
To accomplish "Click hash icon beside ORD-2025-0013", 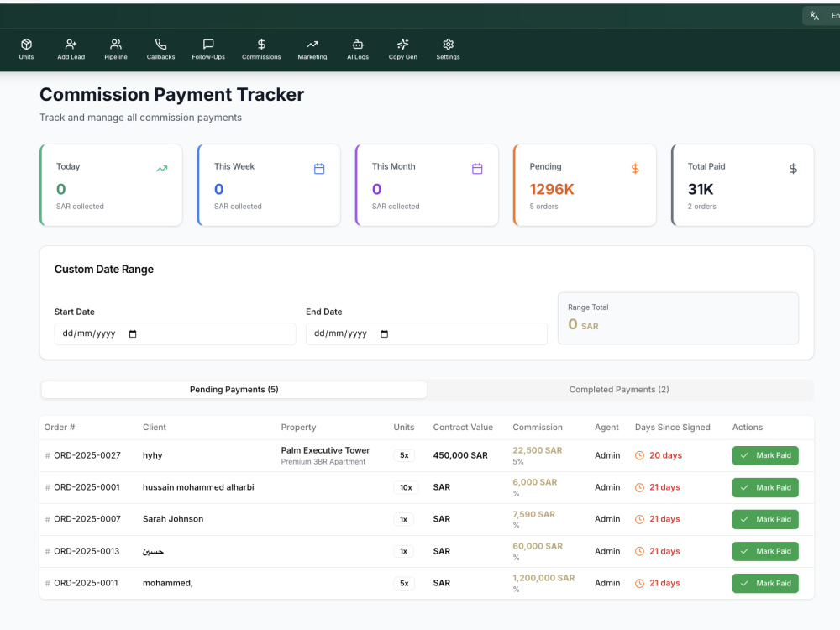I will (48, 551).
